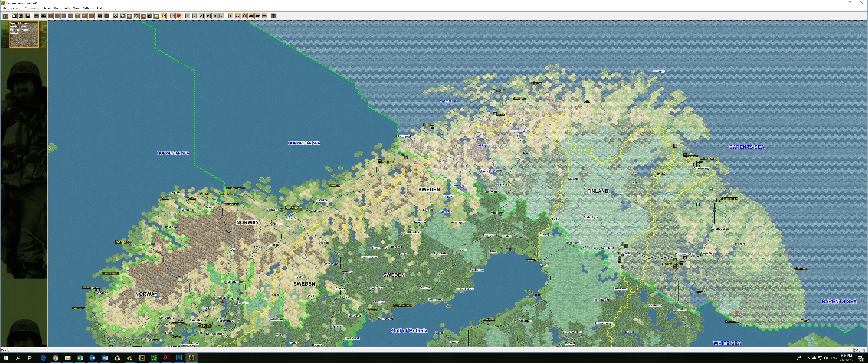Click the red highlighted hex near Kuzomen
Viewport: 868px width, 363px height.
click(x=737, y=314)
